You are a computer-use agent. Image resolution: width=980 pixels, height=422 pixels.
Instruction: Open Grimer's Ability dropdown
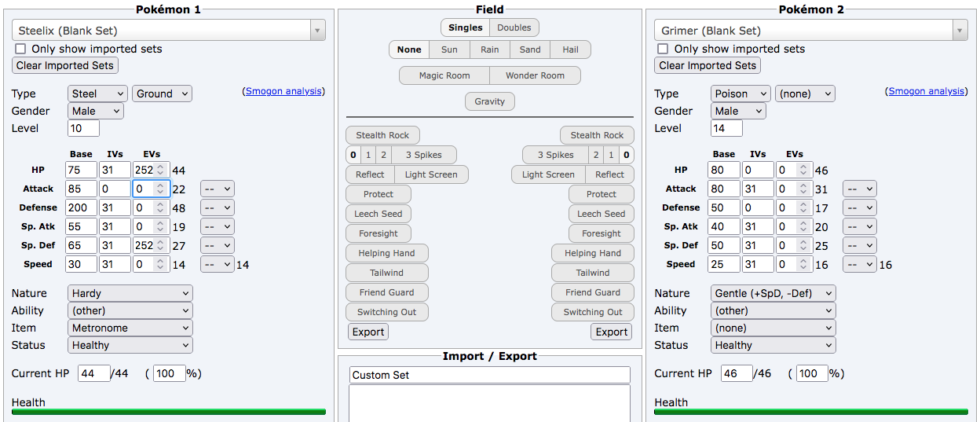[x=773, y=310]
